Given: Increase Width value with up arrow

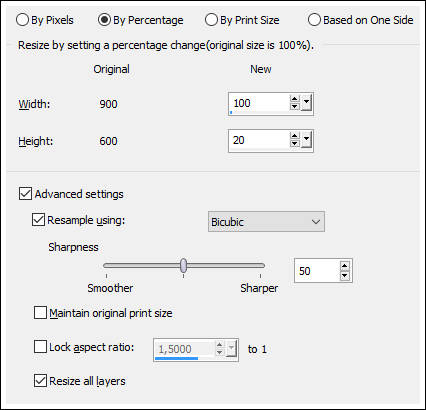Looking at the screenshot, I should tap(294, 99).
